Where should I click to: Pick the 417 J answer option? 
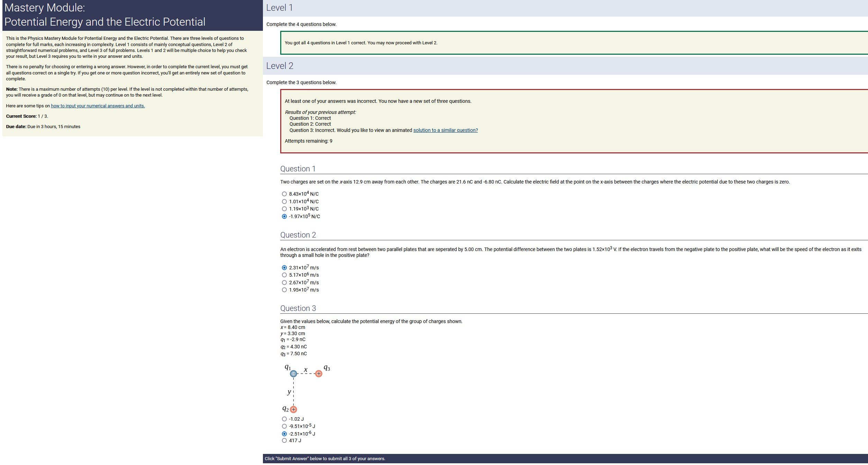tap(284, 440)
